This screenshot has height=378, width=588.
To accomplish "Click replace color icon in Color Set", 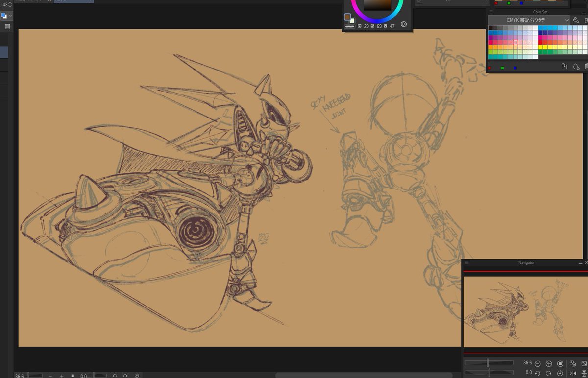I will click(564, 66).
